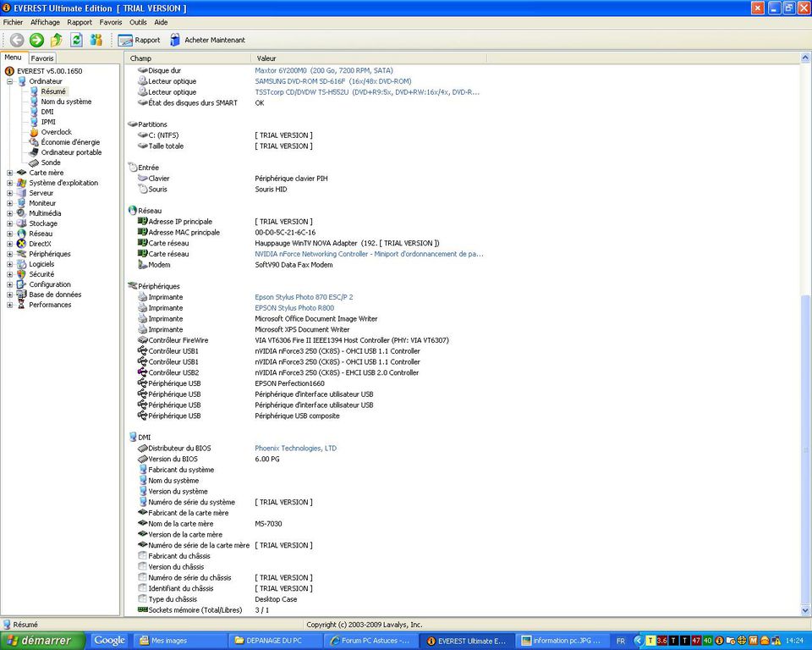Expand the Système d'exploitation tree node
The width and height of the screenshot is (812, 650).
coord(8,183)
